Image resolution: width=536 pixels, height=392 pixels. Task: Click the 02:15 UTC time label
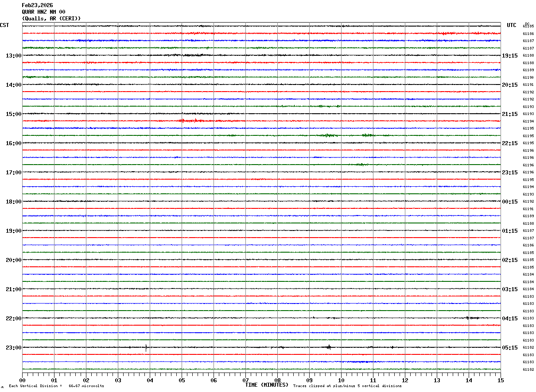510,260
